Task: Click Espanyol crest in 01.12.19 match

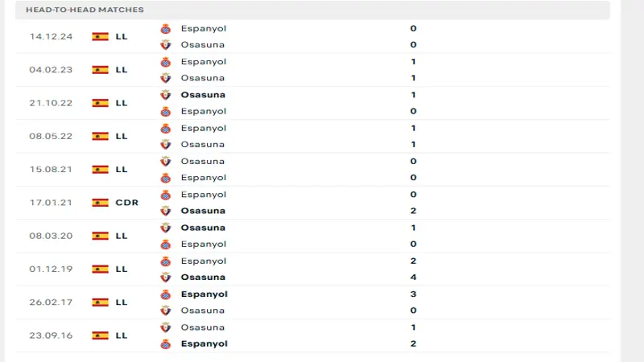Action: point(166,261)
